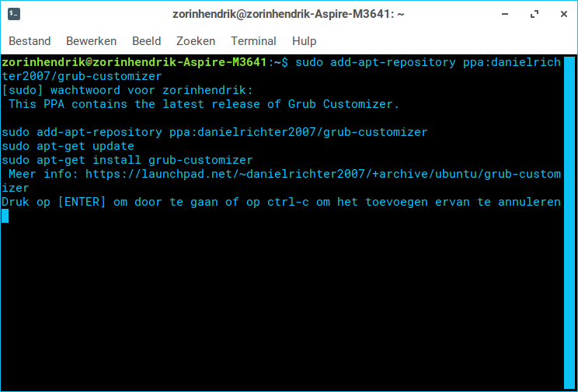Click the [ENTER] text in the prompt line
The image size is (578, 392).
[82, 203]
